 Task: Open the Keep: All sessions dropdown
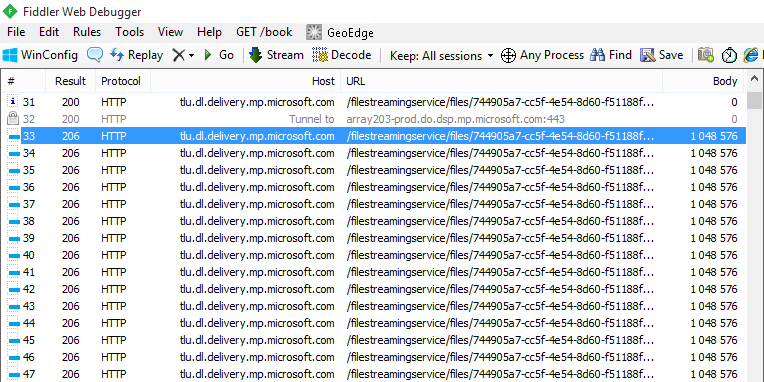[441, 56]
